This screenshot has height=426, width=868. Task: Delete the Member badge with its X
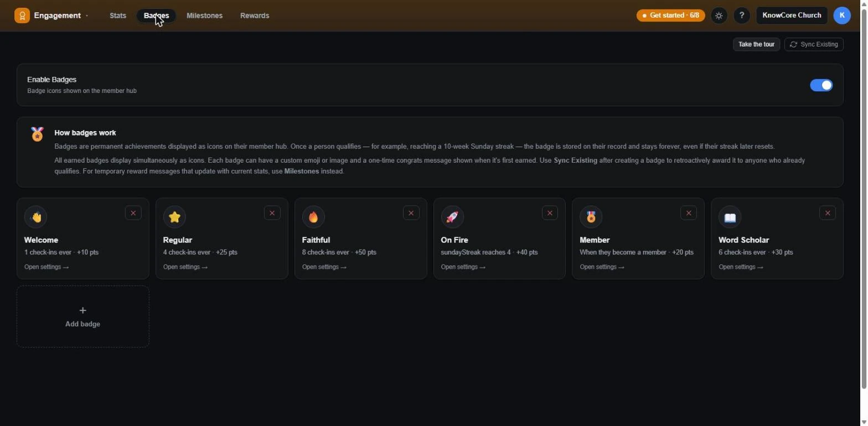pyautogui.click(x=689, y=213)
